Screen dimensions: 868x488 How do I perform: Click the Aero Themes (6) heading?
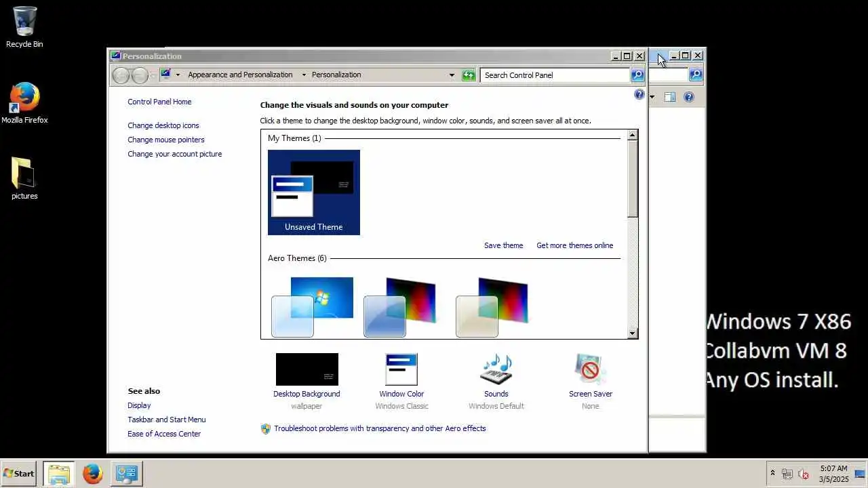(x=297, y=258)
